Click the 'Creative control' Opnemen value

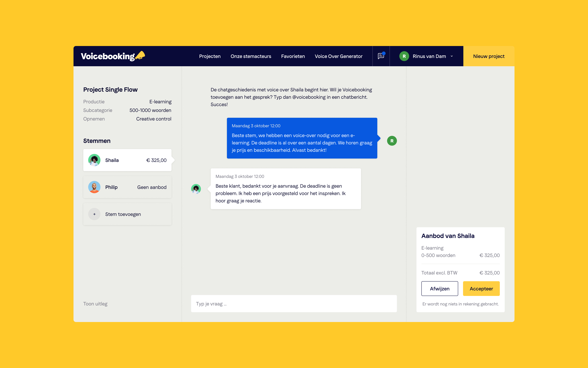click(x=154, y=119)
